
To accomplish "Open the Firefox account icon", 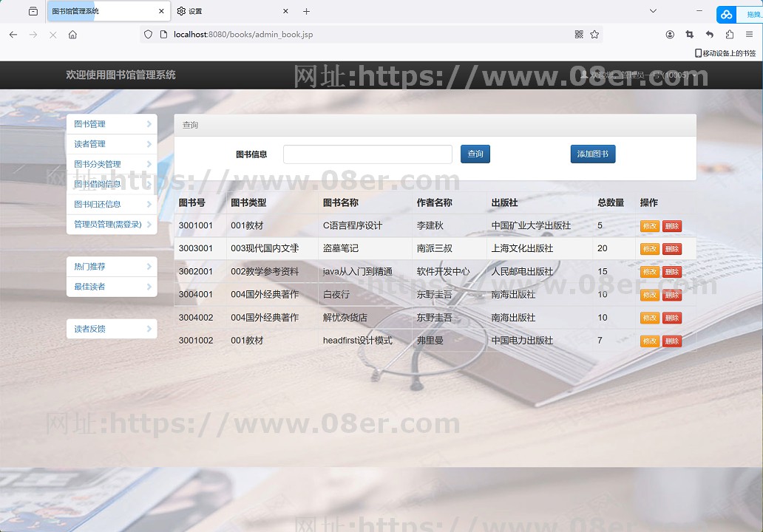I will [x=670, y=35].
